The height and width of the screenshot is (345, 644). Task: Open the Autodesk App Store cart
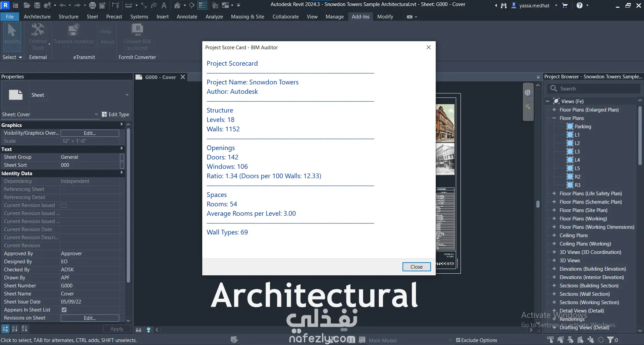pos(565,5)
